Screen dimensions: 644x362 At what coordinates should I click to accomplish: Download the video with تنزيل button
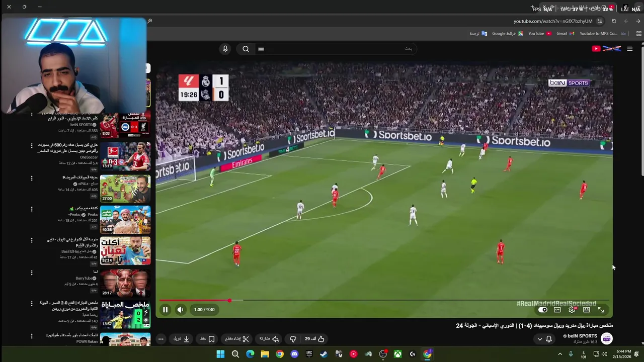pyautogui.click(x=181, y=339)
